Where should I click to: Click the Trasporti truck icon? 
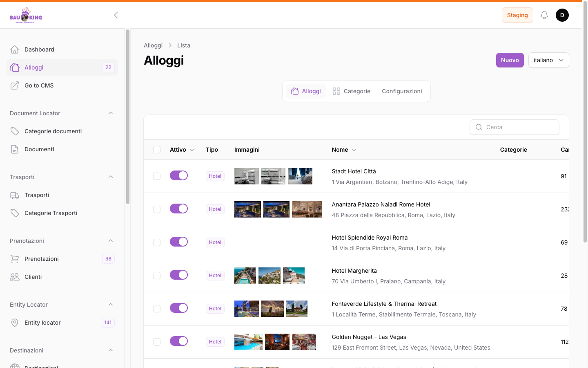coord(15,195)
